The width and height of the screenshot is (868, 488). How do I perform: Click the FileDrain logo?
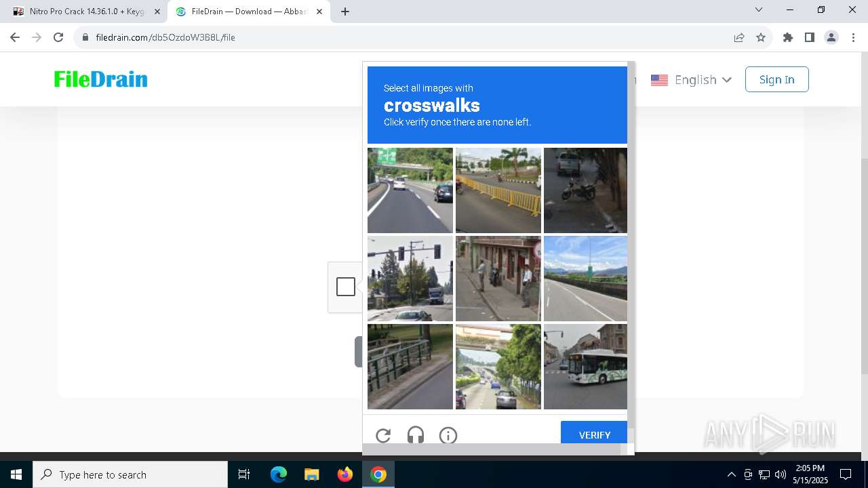coord(101,79)
